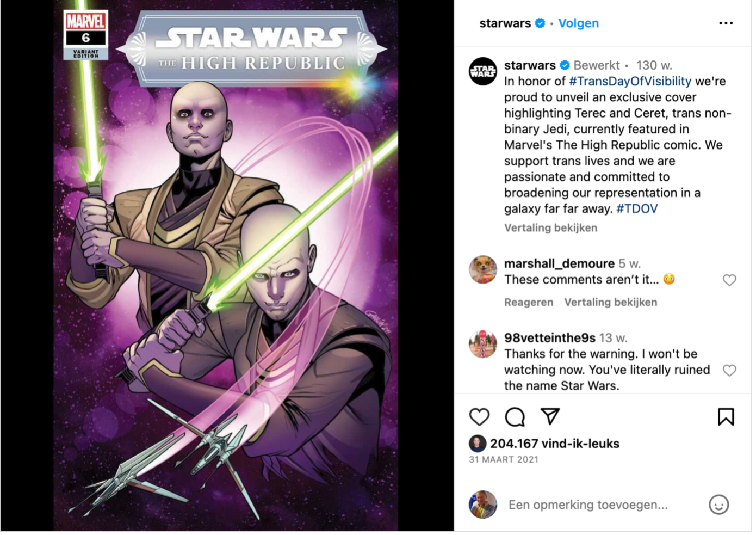The height and width of the screenshot is (535, 756).
Task: Follow starwars via Volgen link
Action: (x=578, y=23)
